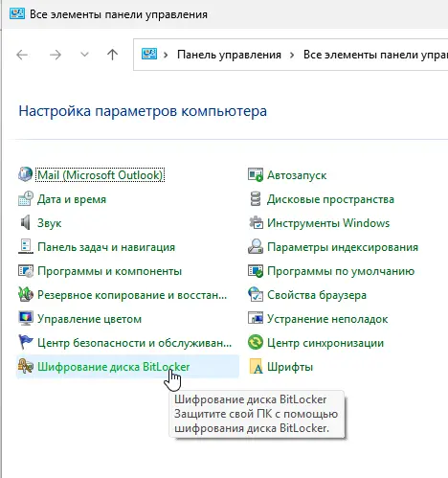Click the green Центр синхронизации icon
This screenshot has width=448, height=478.
pyautogui.click(x=256, y=342)
